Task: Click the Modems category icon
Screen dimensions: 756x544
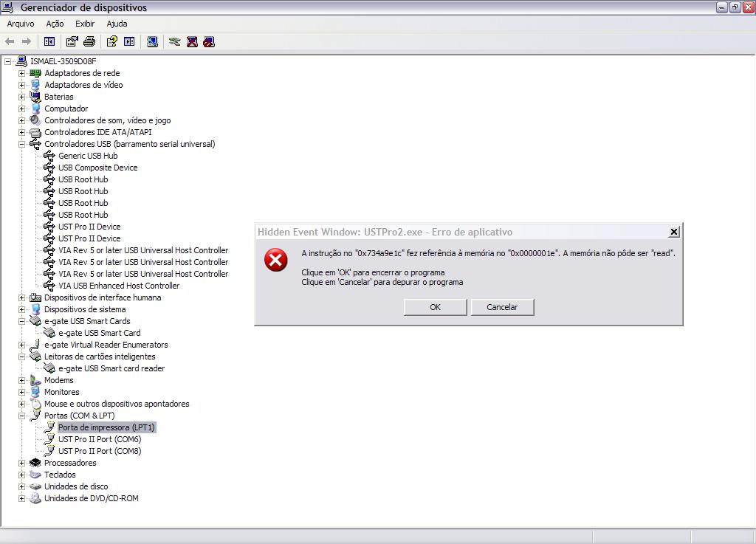Action: (35, 380)
